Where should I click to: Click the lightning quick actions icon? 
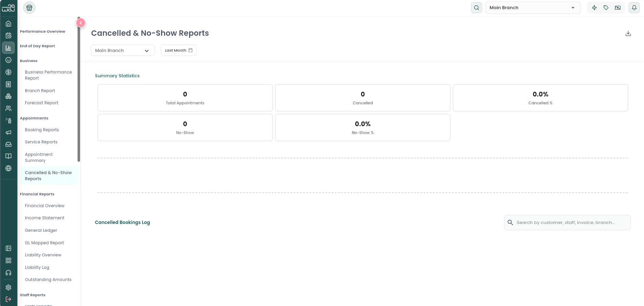click(594, 8)
